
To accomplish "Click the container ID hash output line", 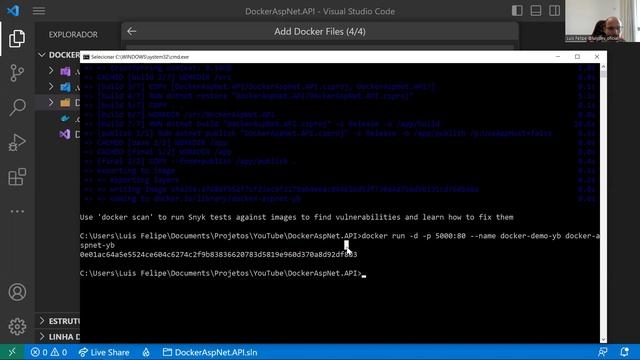I will pyautogui.click(x=218, y=254).
